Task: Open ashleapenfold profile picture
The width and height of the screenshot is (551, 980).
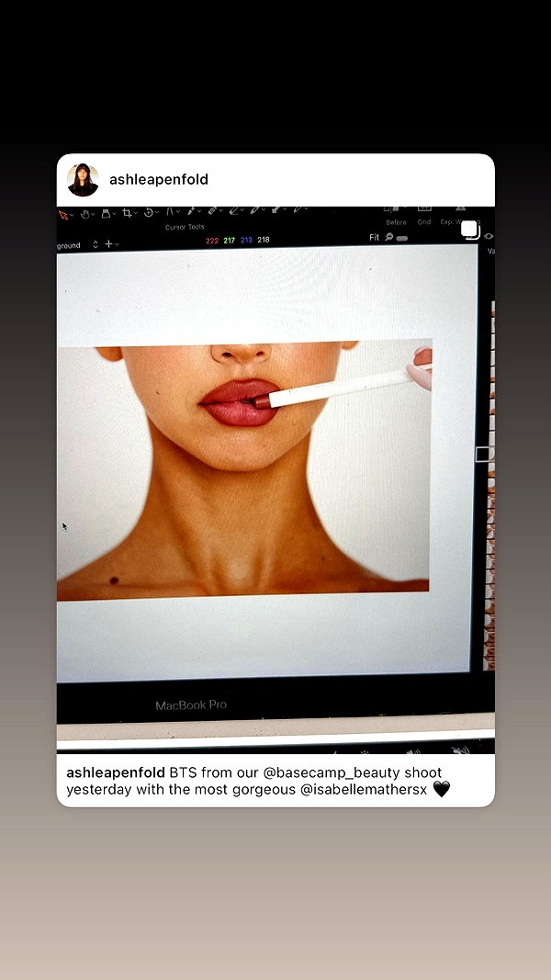Action: (83, 180)
